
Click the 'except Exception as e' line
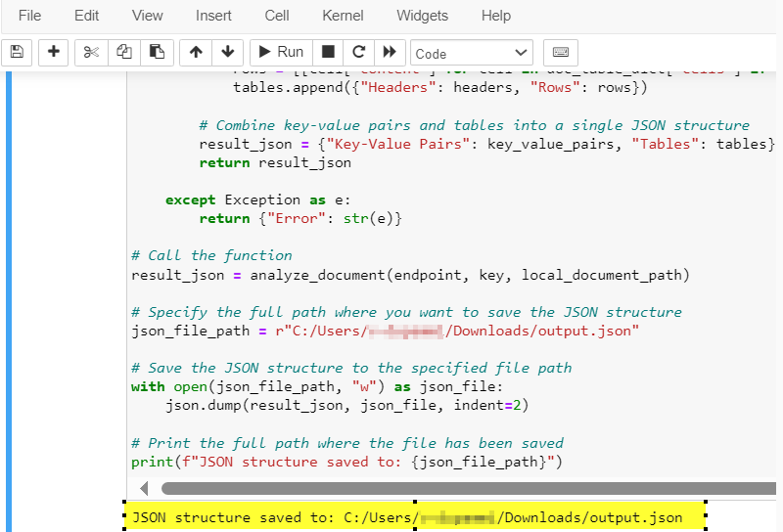pos(258,200)
